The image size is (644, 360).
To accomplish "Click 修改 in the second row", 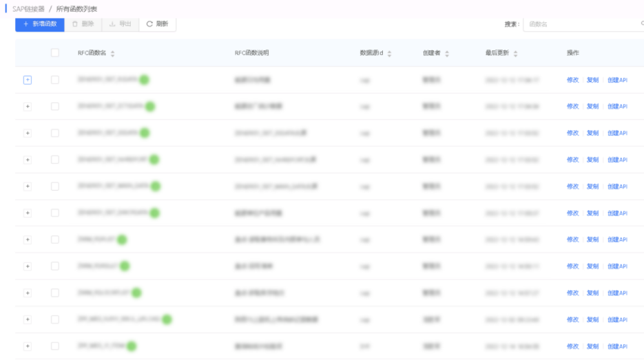I will [x=573, y=106].
